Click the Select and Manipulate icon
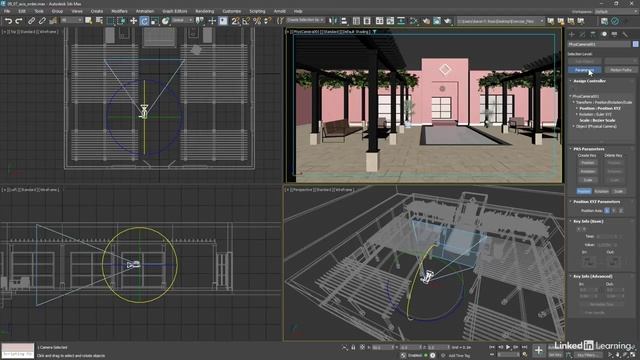 pos(212,21)
